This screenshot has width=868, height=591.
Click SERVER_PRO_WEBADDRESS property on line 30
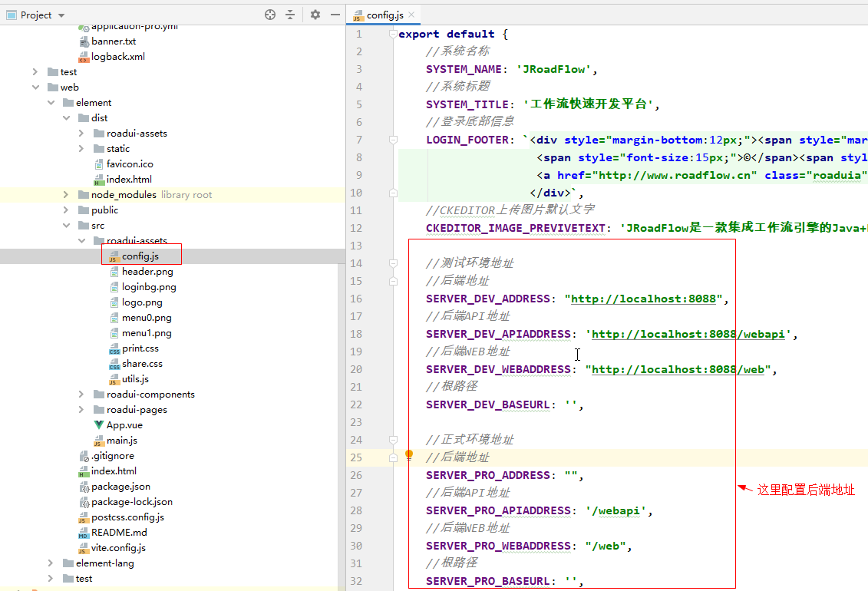[x=498, y=546]
